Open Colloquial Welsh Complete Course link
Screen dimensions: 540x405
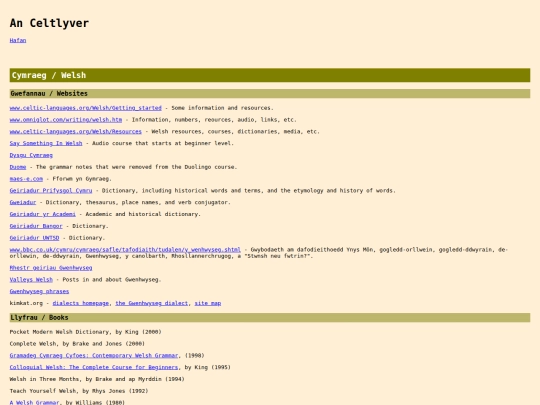(x=94, y=367)
